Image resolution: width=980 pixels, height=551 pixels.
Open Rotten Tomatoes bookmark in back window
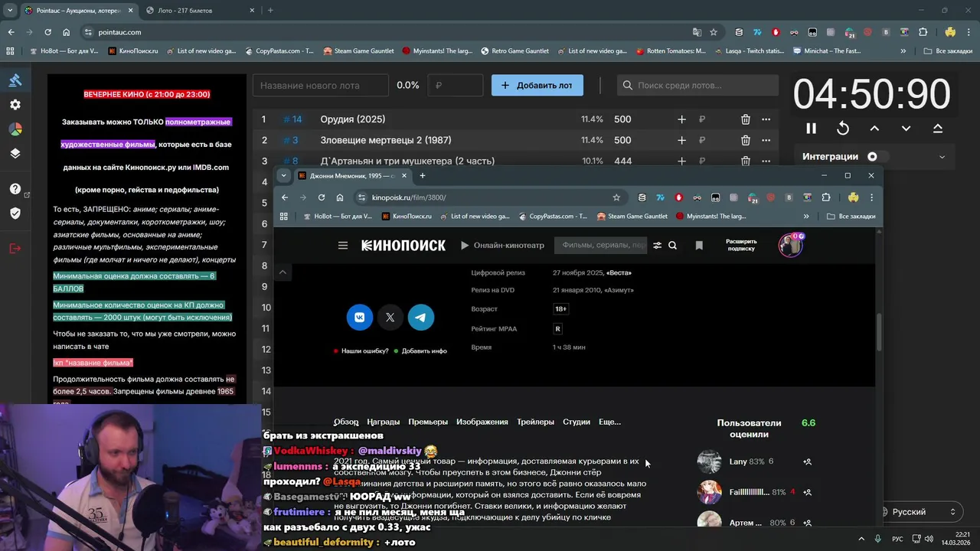[x=671, y=51]
